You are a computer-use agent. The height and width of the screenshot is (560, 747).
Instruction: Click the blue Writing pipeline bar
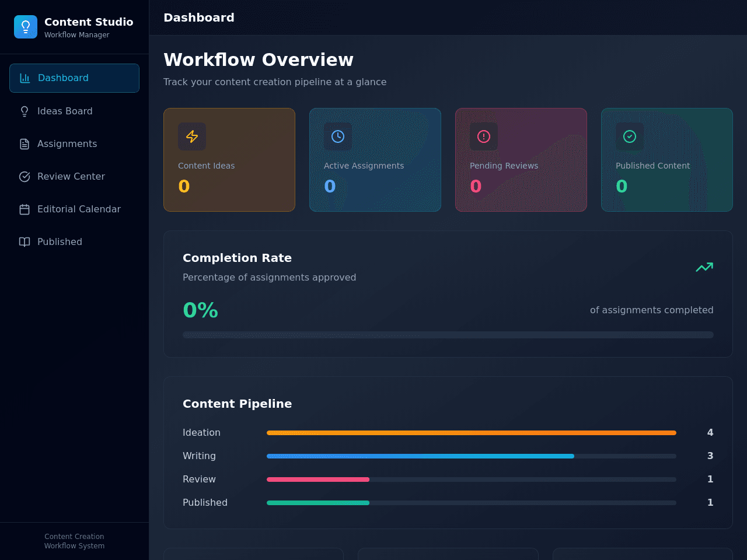420,456
